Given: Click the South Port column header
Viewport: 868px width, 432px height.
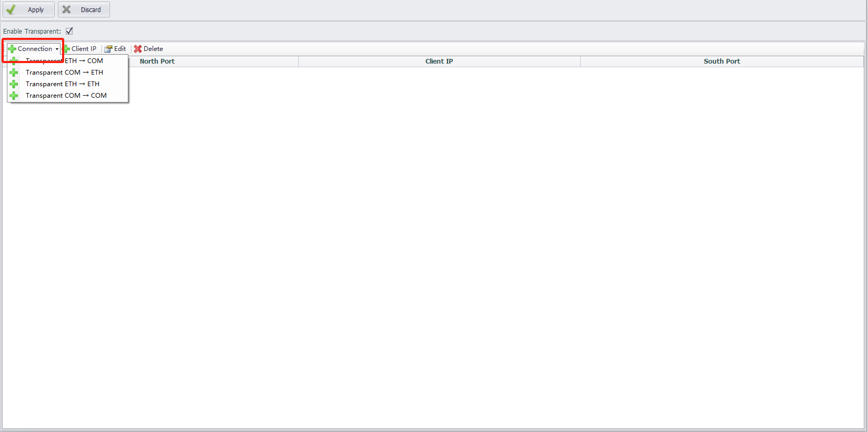Looking at the screenshot, I should 721,61.
